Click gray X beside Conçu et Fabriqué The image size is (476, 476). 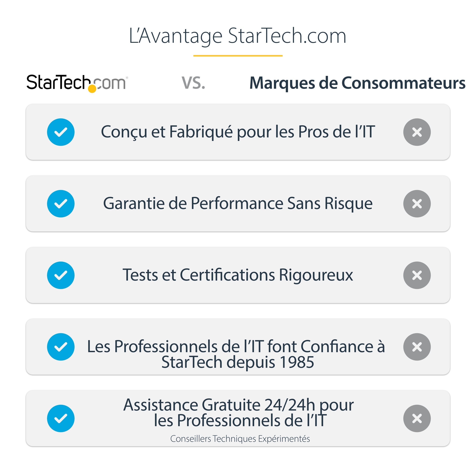417,132
